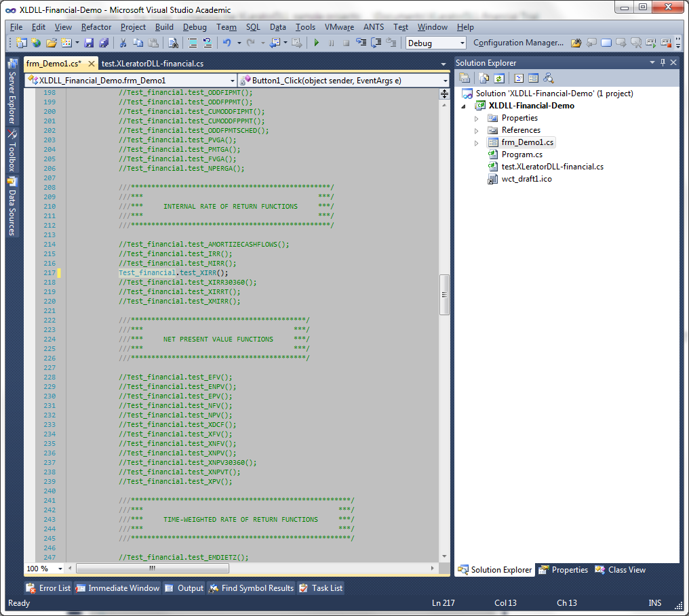Click the Copy icon in the toolbar

138,43
